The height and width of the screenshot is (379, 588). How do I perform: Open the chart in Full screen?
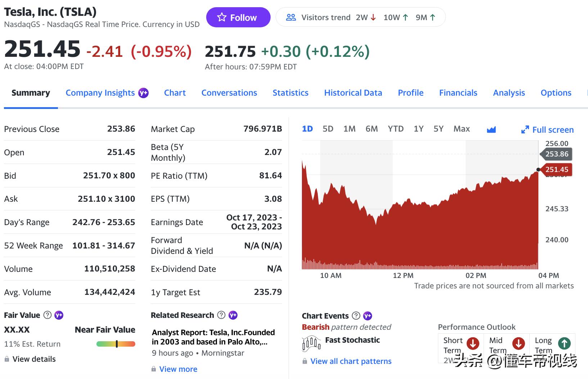pos(547,129)
